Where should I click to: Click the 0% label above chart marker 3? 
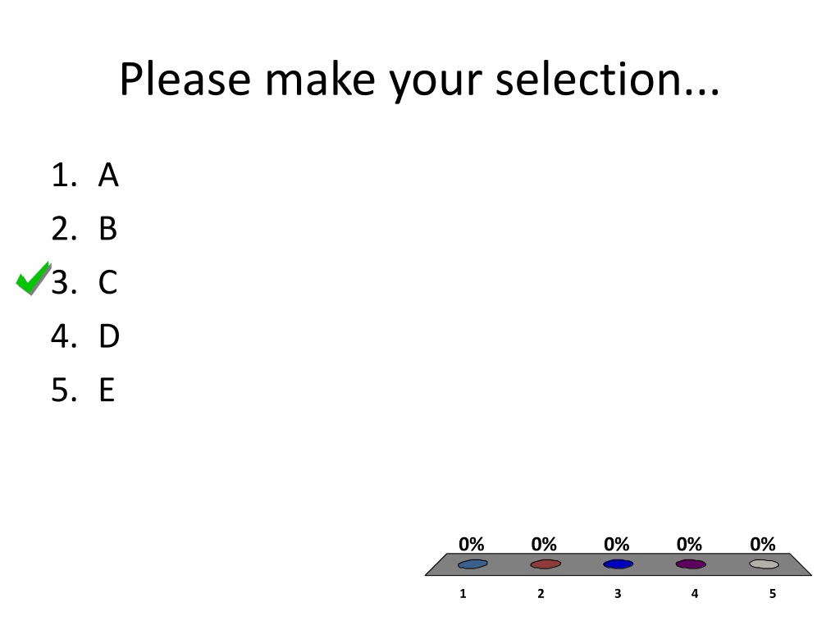pos(617,545)
